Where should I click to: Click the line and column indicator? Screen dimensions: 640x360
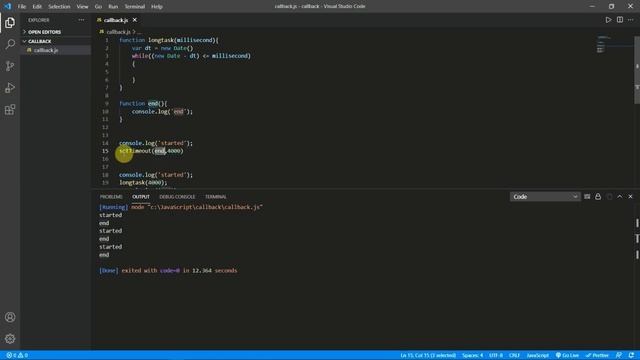[x=428, y=355]
